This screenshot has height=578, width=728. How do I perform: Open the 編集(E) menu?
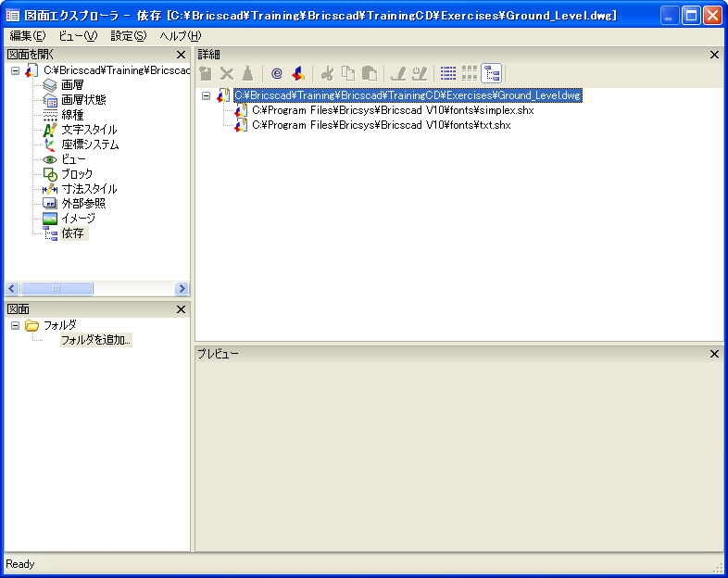pyautogui.click(x=28, y=36)
